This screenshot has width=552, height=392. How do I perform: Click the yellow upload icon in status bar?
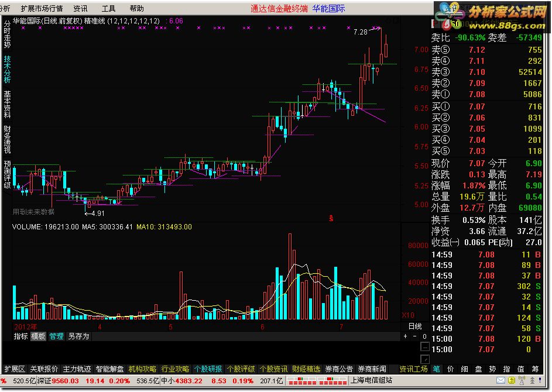tap(512, 380)
